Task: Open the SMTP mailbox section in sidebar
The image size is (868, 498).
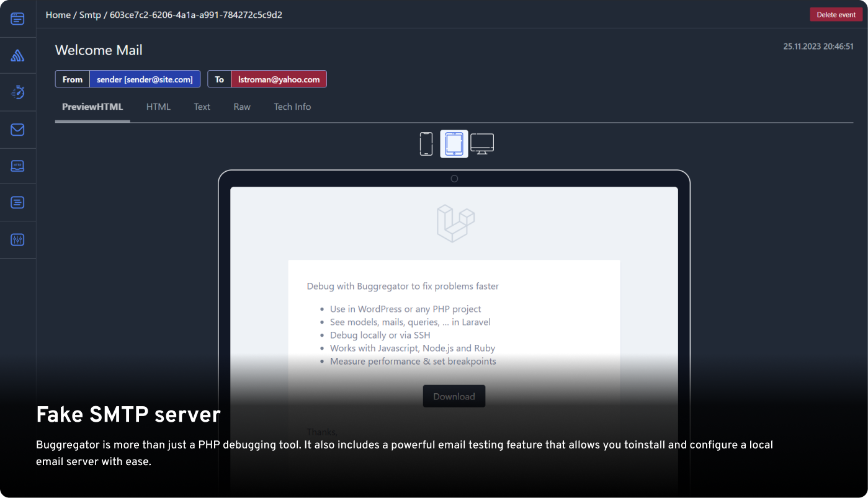Action: pos(18,129)
